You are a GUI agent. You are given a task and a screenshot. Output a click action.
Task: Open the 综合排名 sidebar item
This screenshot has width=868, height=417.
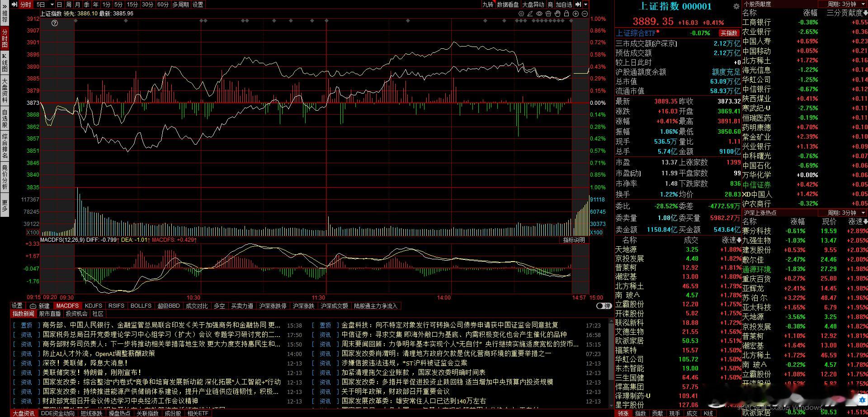pyautogui.click(x=5, y=146)
